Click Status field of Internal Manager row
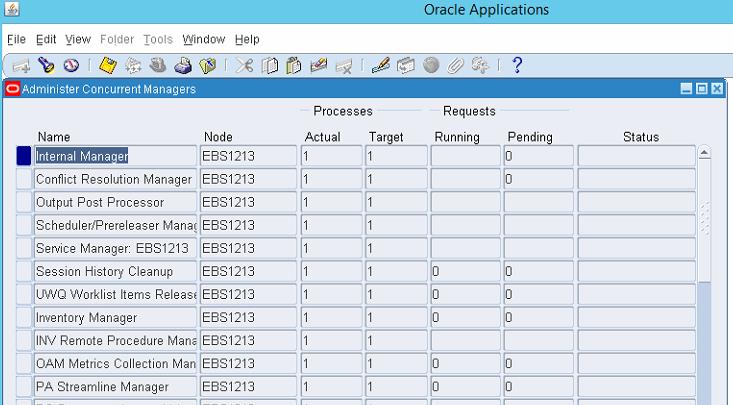This screenshot has width=733, height=405. pos(637,156)
